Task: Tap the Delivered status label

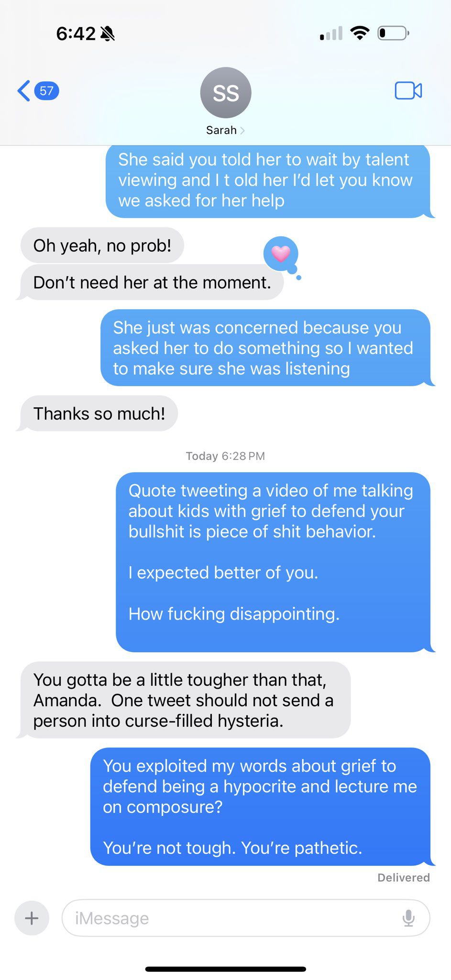Action: pyautogui.click(x=404, y=878)
